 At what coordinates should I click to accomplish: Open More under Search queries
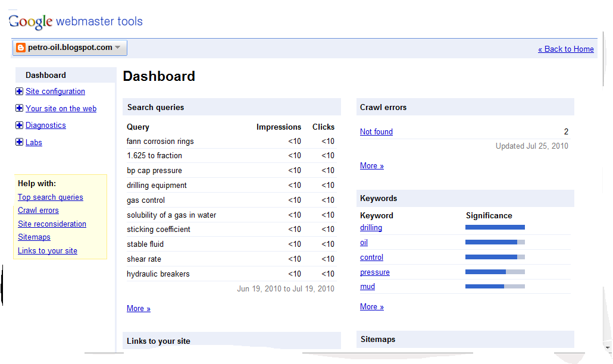[x=139, y=309]
